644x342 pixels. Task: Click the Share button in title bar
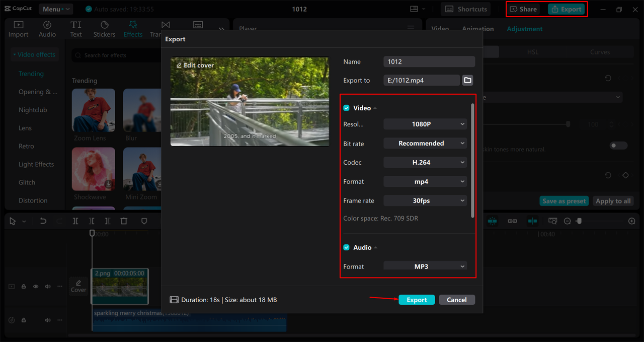pos(523,9)
